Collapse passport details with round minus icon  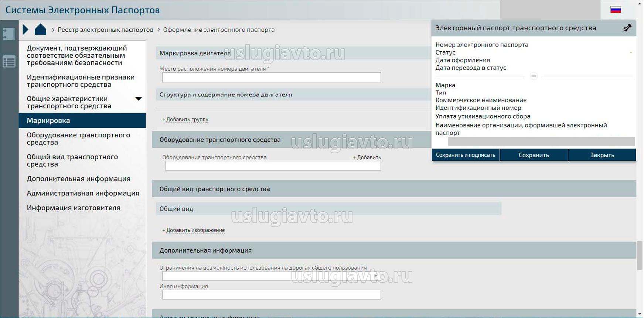coord(534,76)
